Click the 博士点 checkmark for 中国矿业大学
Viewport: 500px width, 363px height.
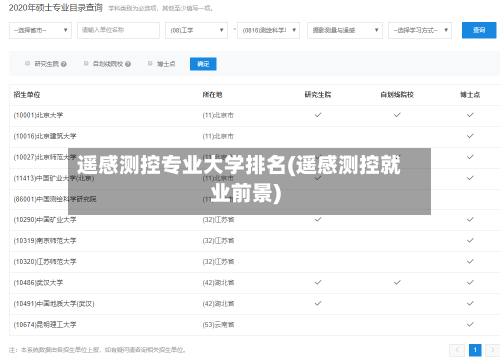click(470, 219)
